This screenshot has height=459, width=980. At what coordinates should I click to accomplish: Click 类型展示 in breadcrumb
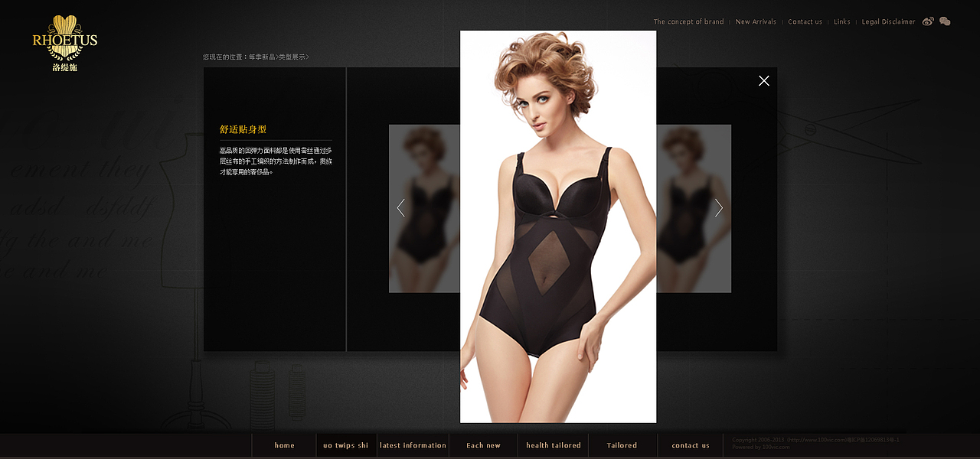click(292, 57)
